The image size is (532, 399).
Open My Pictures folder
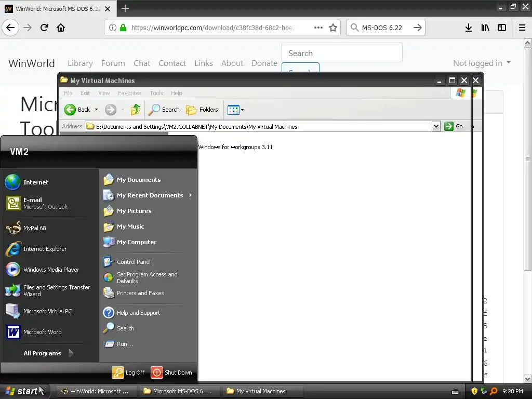127,211
